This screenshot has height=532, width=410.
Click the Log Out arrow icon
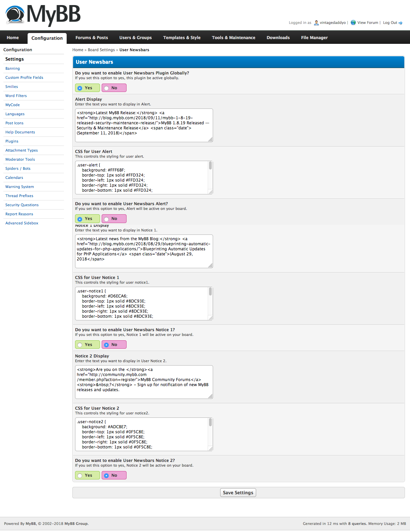pyautogui.click(x=401, y=23)
